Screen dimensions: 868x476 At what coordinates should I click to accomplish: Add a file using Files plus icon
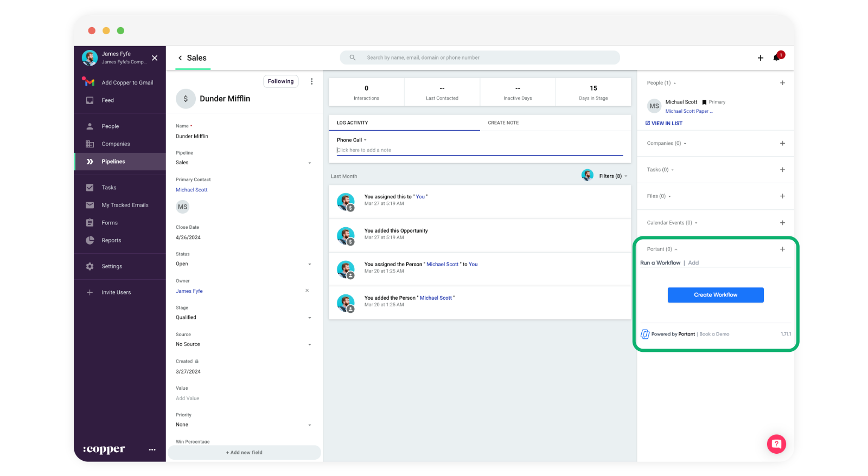782,196
